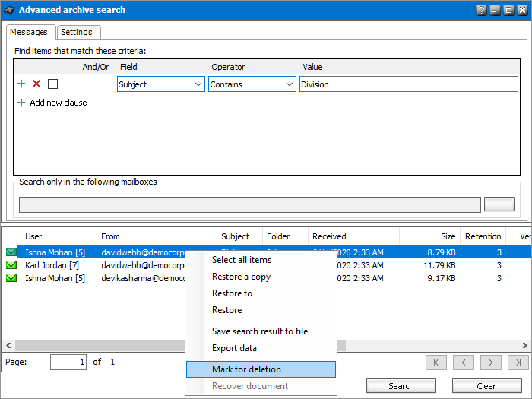Choose Save search result to file

[x=260, y=331]
